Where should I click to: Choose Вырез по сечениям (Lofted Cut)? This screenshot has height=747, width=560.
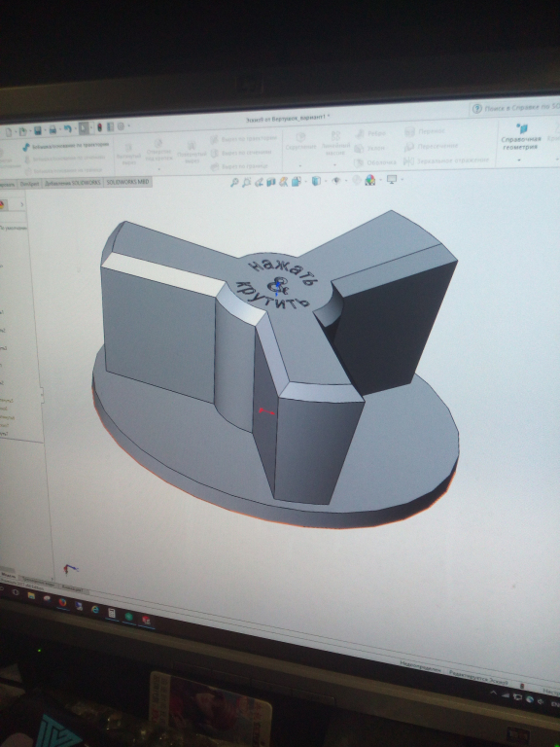click(x=241, y=153)
